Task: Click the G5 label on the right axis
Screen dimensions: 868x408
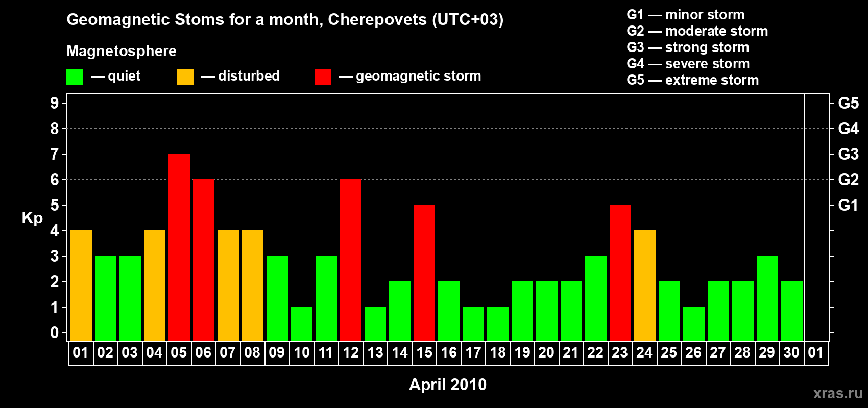Action: (x=849, y=103)
